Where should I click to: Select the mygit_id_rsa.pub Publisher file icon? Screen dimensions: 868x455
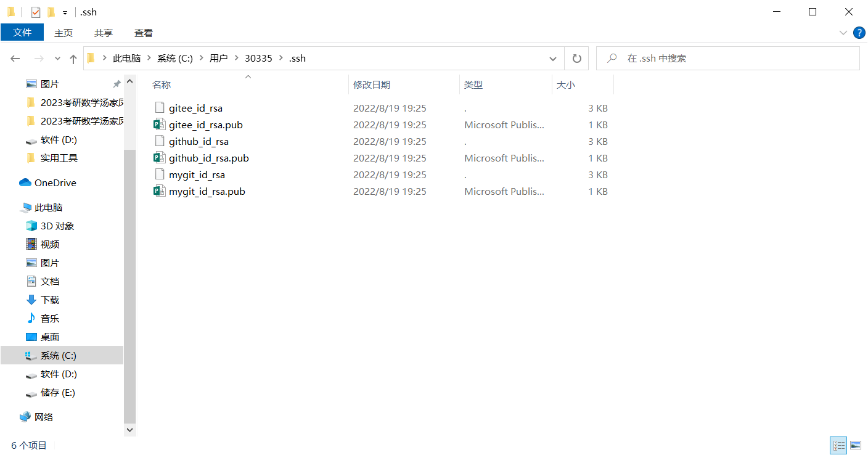[x=160, y=191]
